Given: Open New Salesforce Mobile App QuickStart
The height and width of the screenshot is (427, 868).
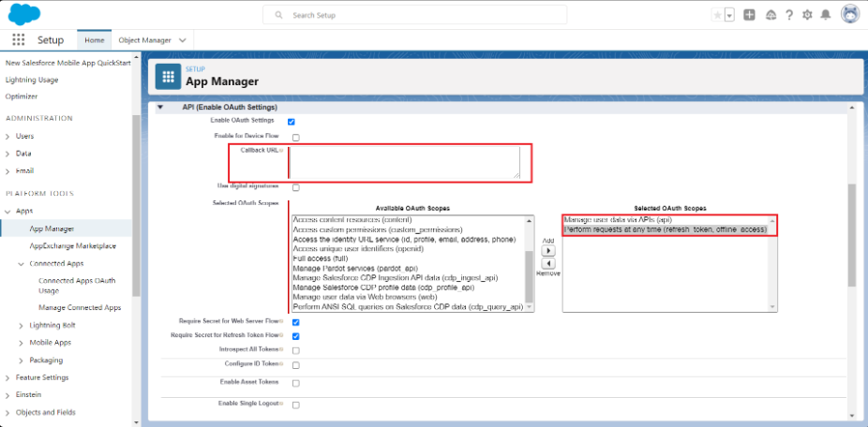Looking at the screenshot, I should click(x=68, y=63).
